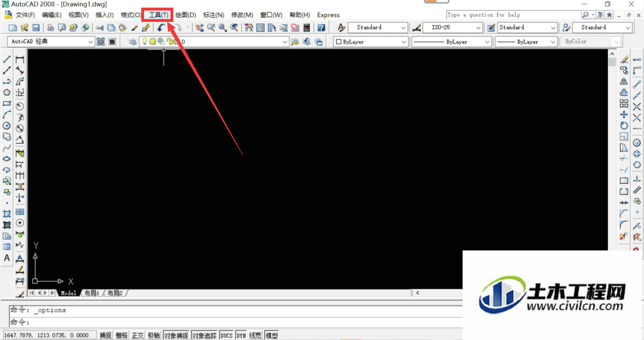This screenshot has height=340, width=644.
Task: Select the Move tool
Action: point(624,114)
